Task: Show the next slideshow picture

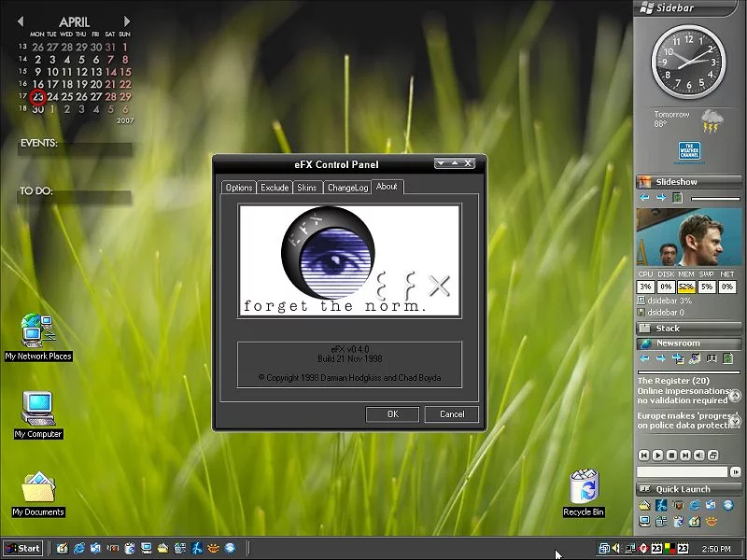Action: pyautogui.click(x=660, y=198)
